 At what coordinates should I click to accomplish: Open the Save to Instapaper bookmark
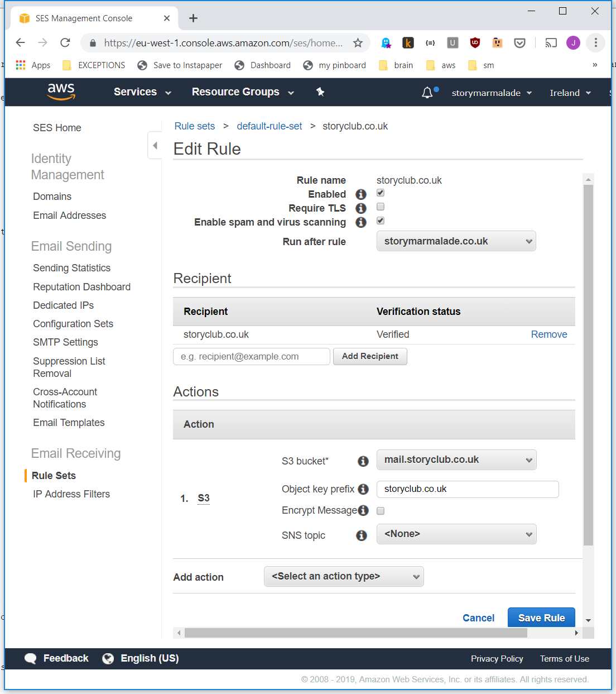click(x=180, y=65)
